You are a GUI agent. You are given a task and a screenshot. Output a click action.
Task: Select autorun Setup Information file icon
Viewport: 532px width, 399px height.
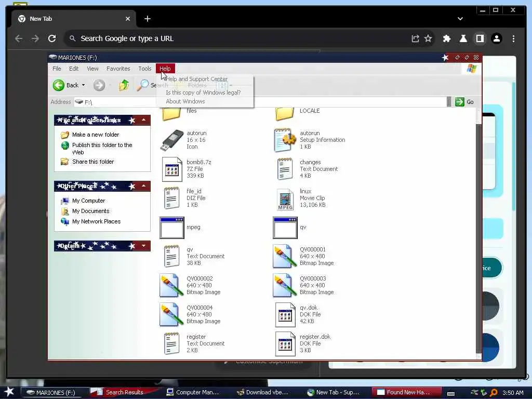(x=285, y=140)
